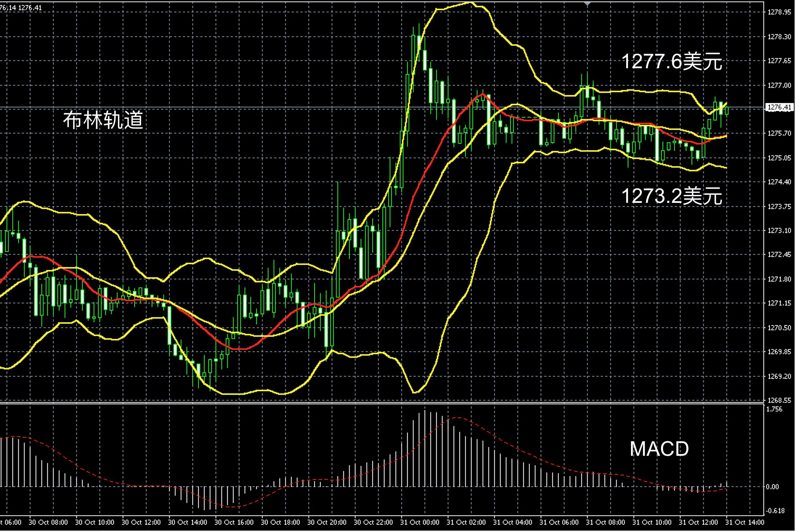Click the current price tag 1276.41

779,107
